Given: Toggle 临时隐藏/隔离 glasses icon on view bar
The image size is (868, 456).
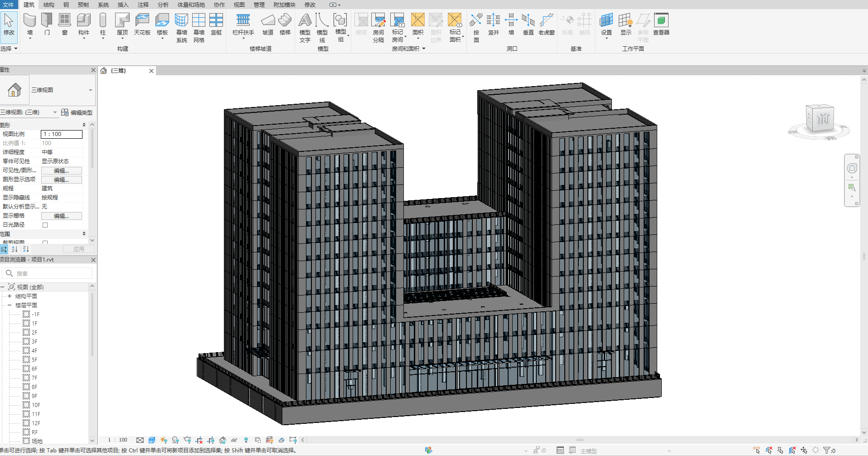Looking at the screenshot, I should pyautogui.click(x=234, y=440).
